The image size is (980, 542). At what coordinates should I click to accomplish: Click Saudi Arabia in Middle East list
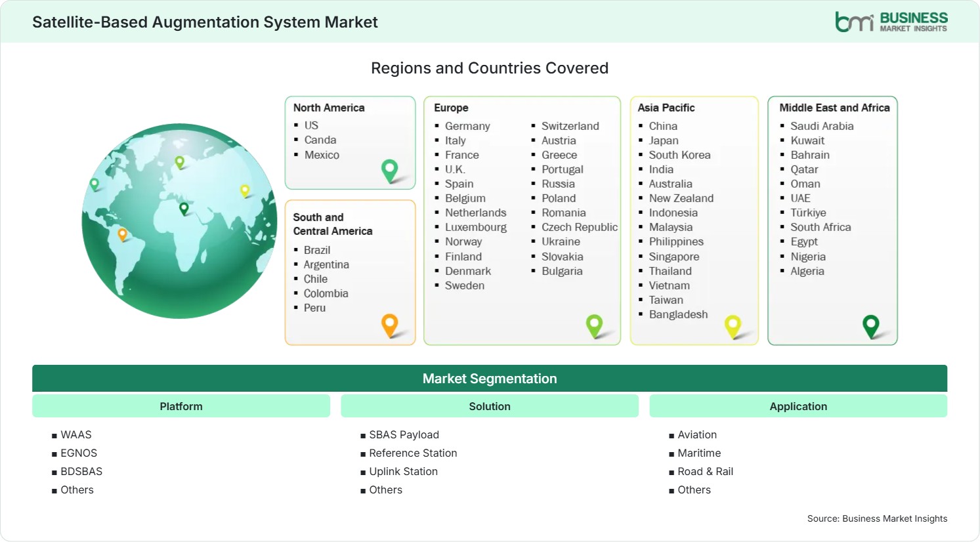[822, 126]
